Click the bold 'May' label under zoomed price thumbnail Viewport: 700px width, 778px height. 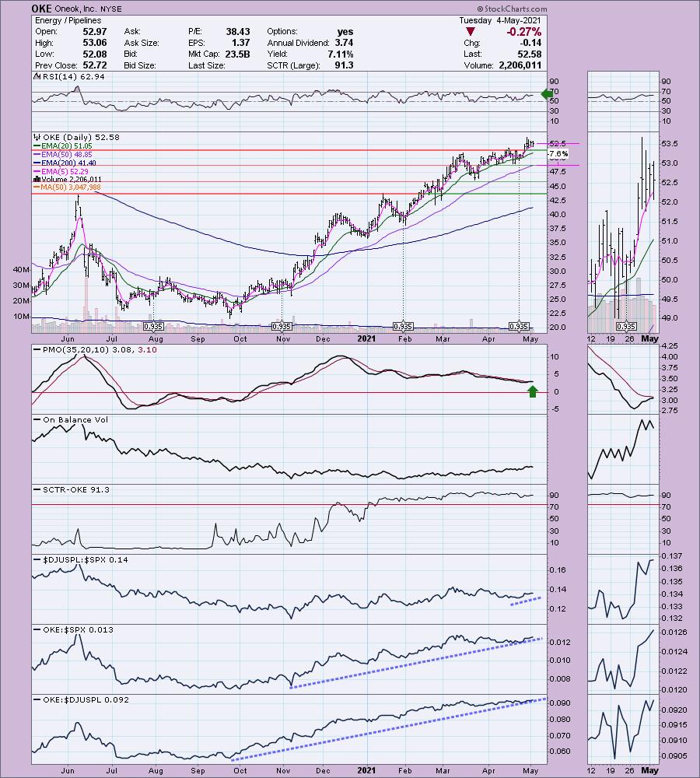click(650, 339)
